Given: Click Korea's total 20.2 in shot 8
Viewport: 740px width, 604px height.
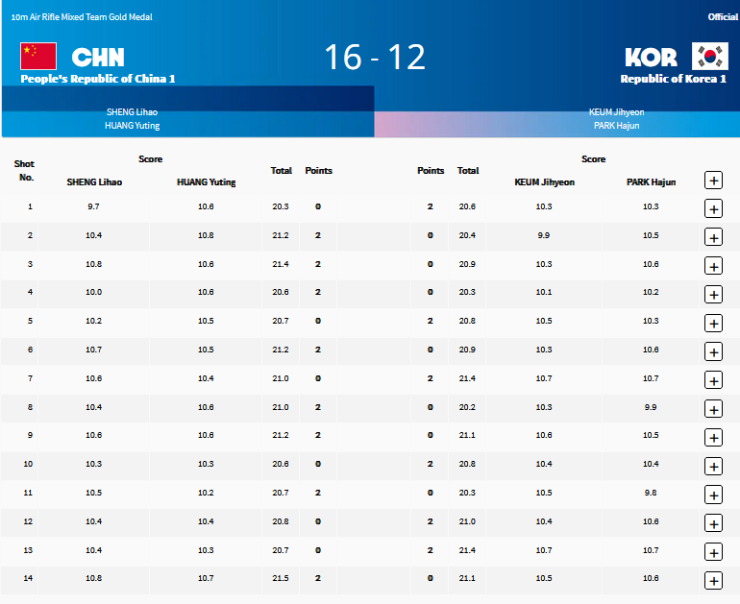Looking at the screenshot, I should 467,407.
